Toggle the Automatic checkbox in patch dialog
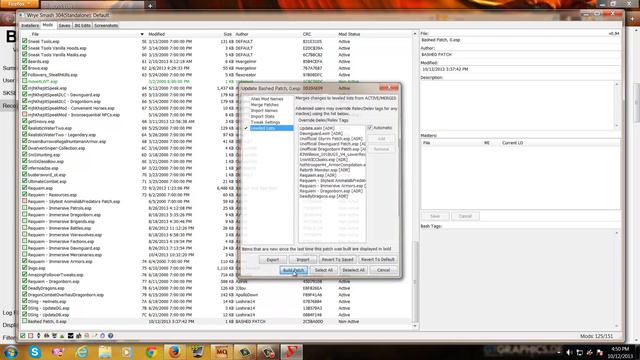Viewport: 640px width, 360px height. 370,128
